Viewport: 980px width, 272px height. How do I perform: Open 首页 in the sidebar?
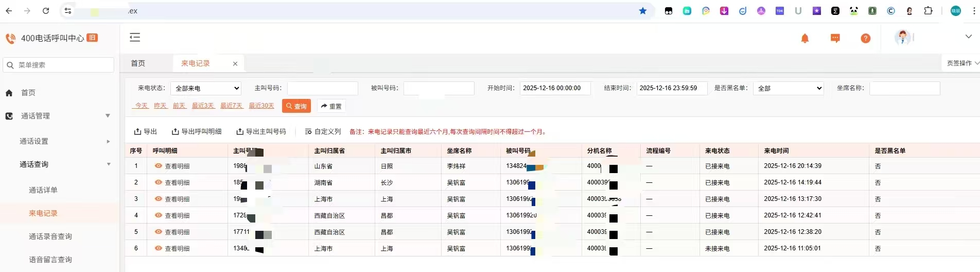click(28, 93)
